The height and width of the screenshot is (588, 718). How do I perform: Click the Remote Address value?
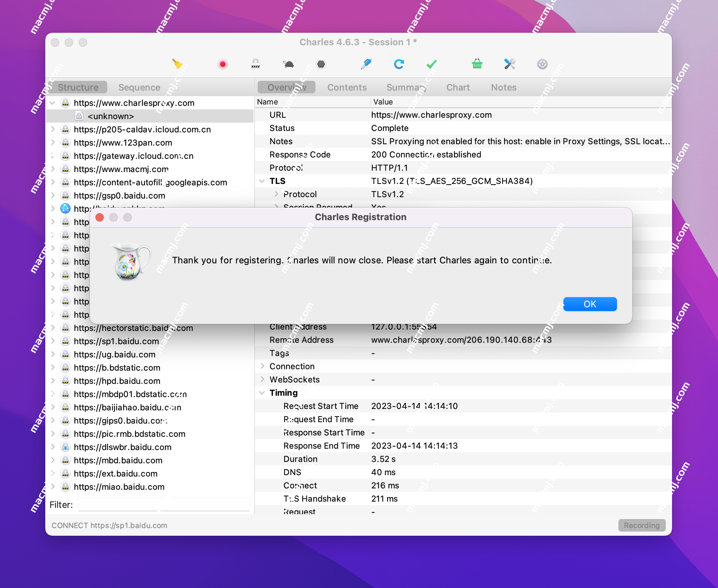click(x=461, y=340)
